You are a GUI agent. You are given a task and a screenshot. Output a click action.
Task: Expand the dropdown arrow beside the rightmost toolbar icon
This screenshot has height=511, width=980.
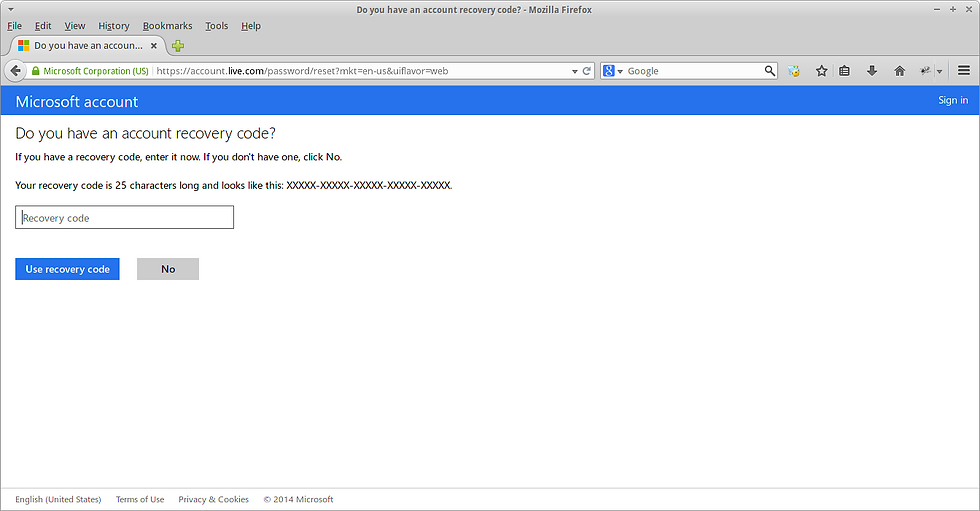point(939,71)
